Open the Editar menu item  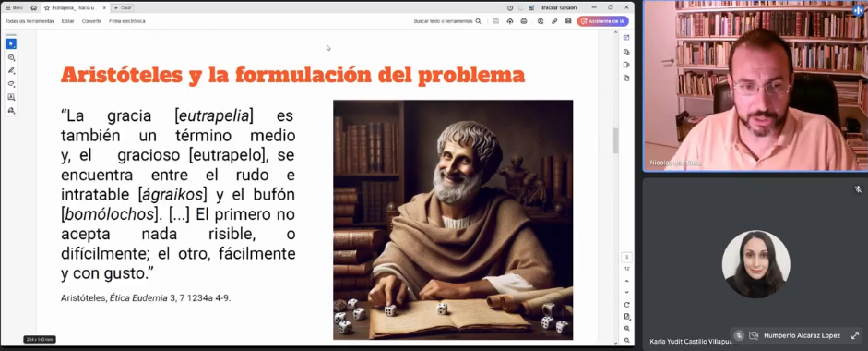click(x=67, y=21)
